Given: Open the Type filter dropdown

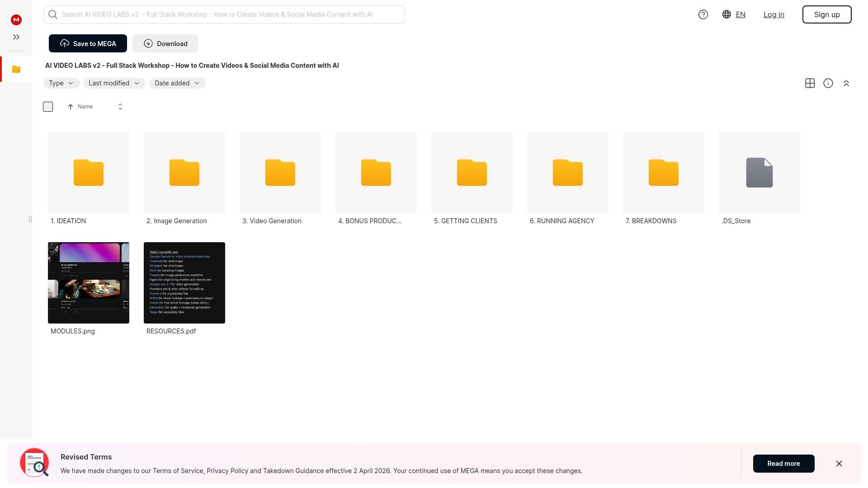Looking at the screenshot, I should (61, 83).
